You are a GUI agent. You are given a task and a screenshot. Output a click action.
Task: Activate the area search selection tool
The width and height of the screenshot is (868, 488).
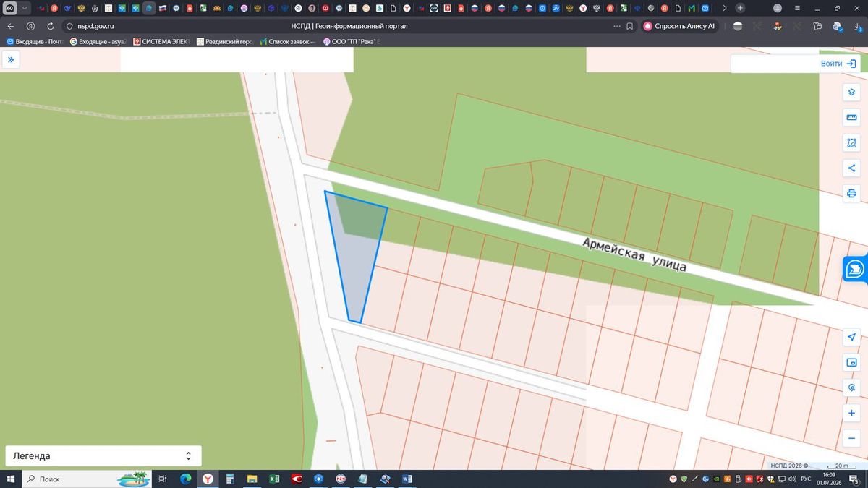[851, 143]
